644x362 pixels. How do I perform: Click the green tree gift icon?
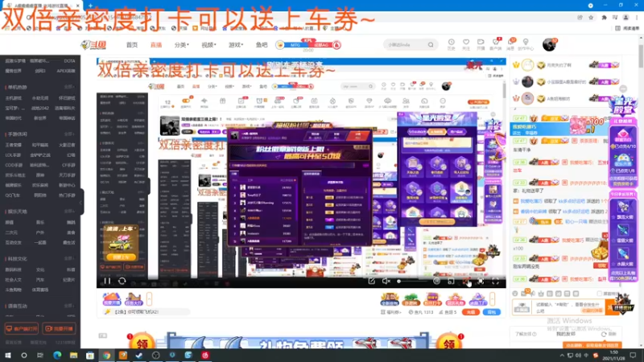tap(411, 299)
